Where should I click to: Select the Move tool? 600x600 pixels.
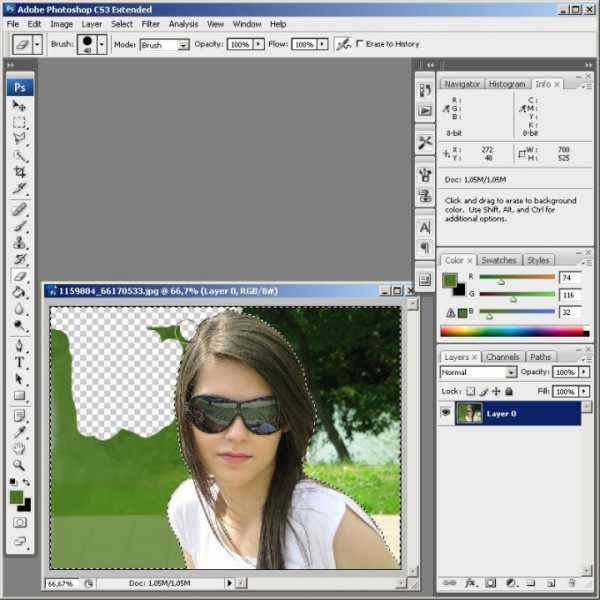coord(19,105)
